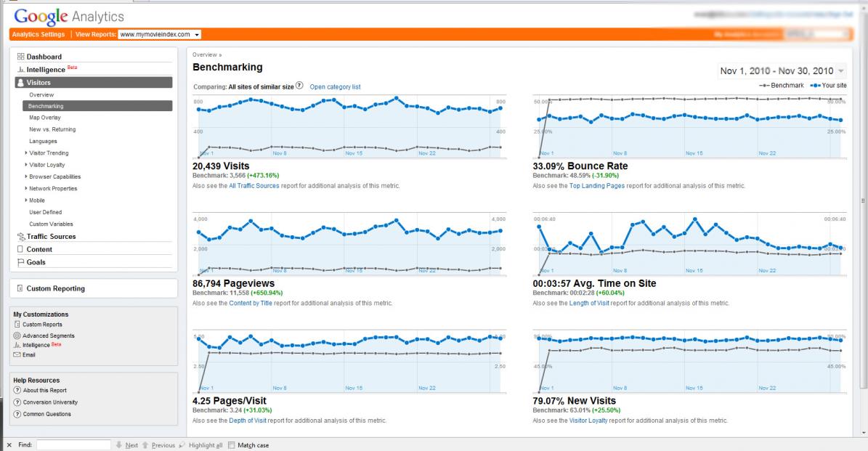Click the Goals flag icon
The width and height of the screenshot is (868, 451).
click(x=20, y=262)
